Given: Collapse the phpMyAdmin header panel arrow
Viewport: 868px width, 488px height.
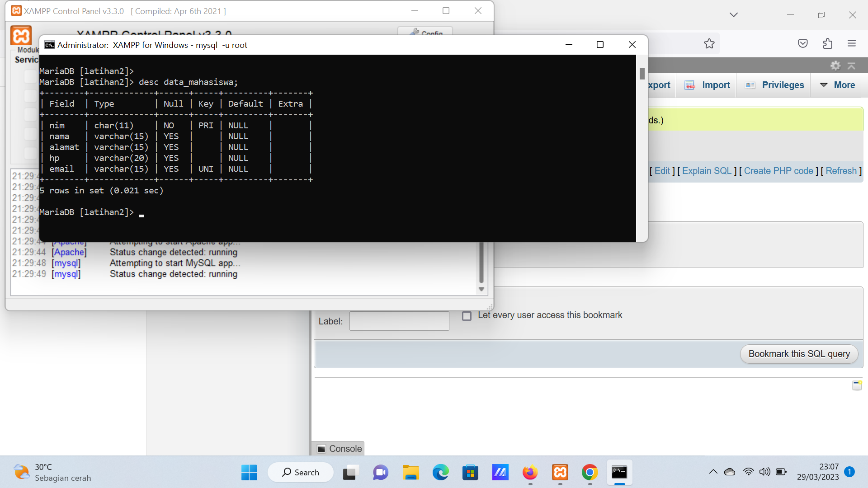Looking at the screenshot, I should [x=852, y=65].
